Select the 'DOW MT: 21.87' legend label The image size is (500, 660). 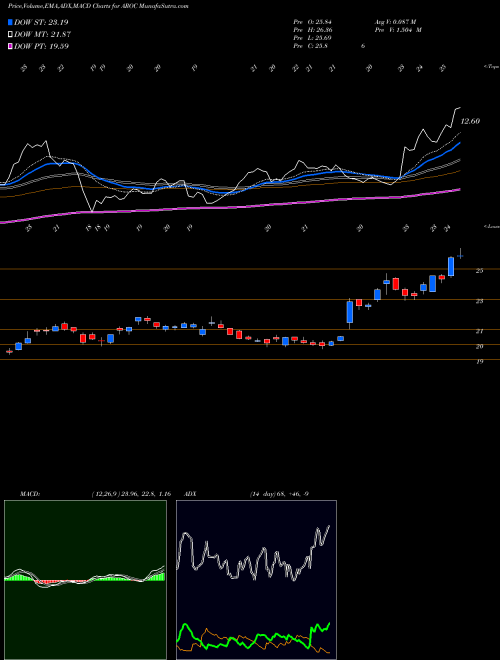(42, 35)
